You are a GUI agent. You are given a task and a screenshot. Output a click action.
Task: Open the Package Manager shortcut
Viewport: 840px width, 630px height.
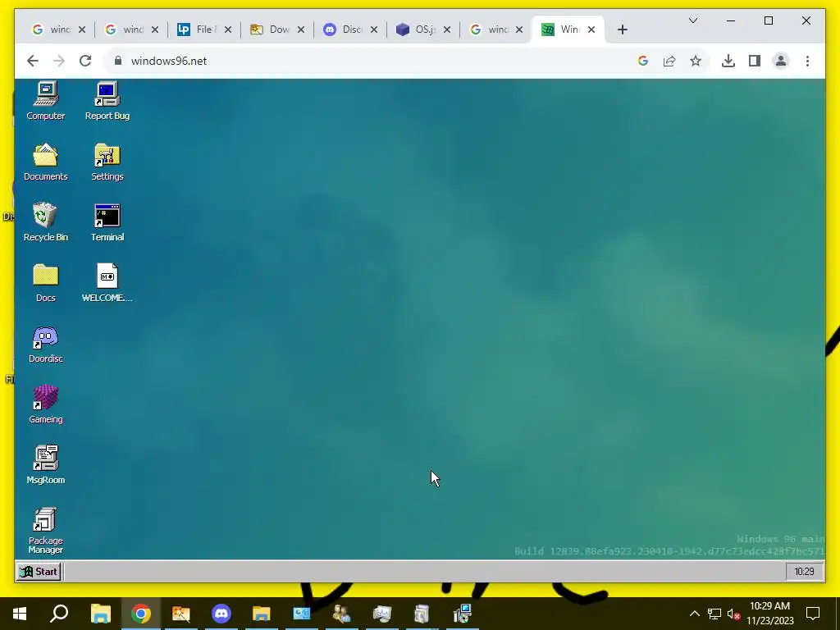[46, 531]
